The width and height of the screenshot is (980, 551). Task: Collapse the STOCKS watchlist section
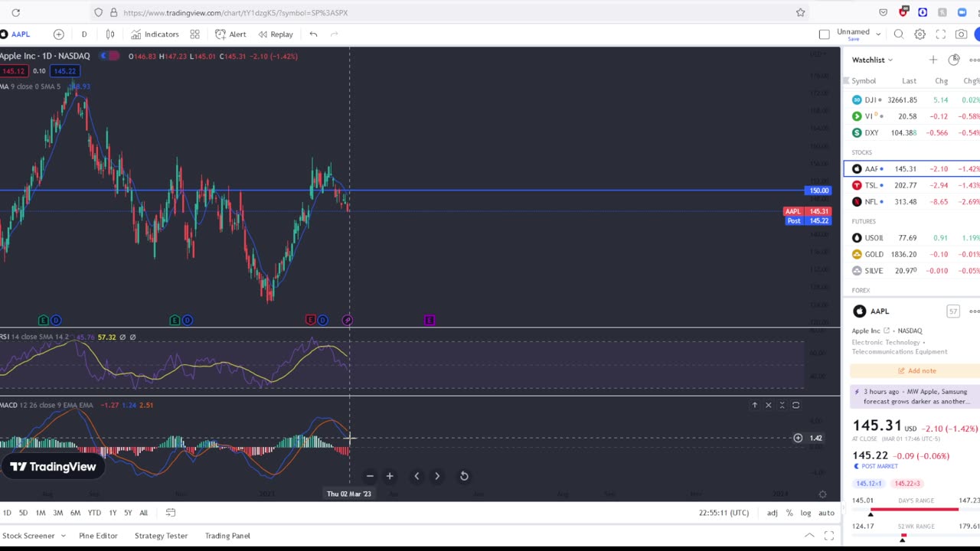[862, 152]
